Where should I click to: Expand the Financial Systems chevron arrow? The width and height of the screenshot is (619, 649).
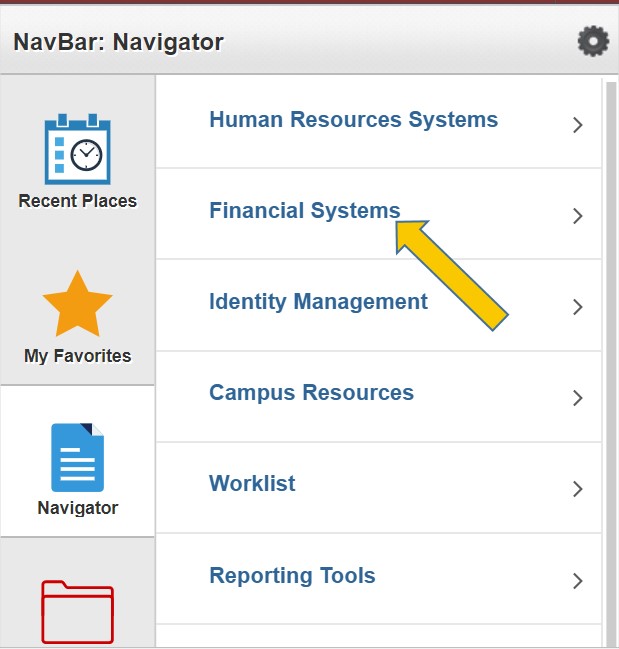[578, 216]
